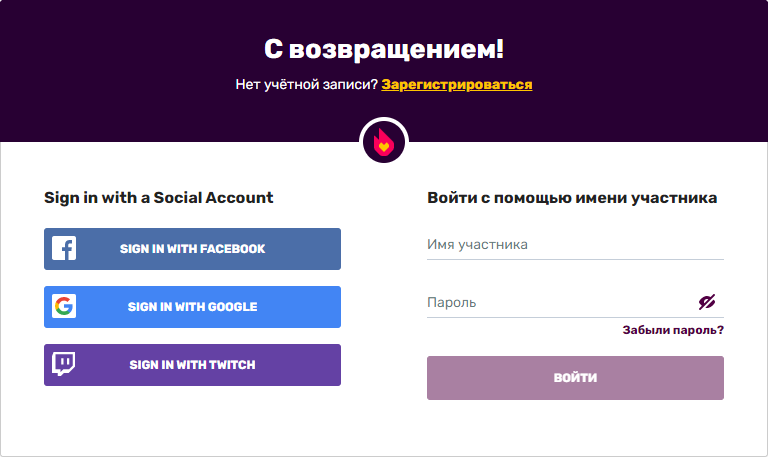This screenshot has width=768, height=457.
Task: Click the Google 'G' logo icon
Action: click(64, 307)
